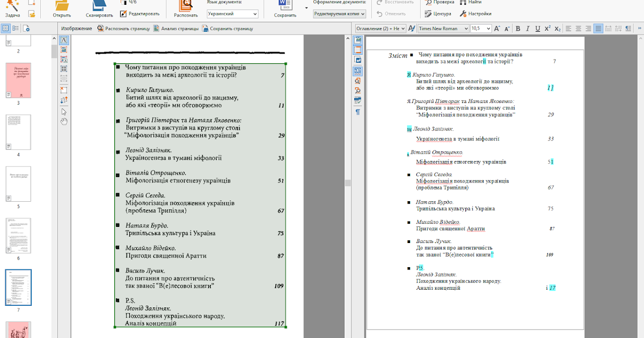Toggle justify alignment
Screen dimensions: 644x338
pyautogui.click(x=599, y=28)
